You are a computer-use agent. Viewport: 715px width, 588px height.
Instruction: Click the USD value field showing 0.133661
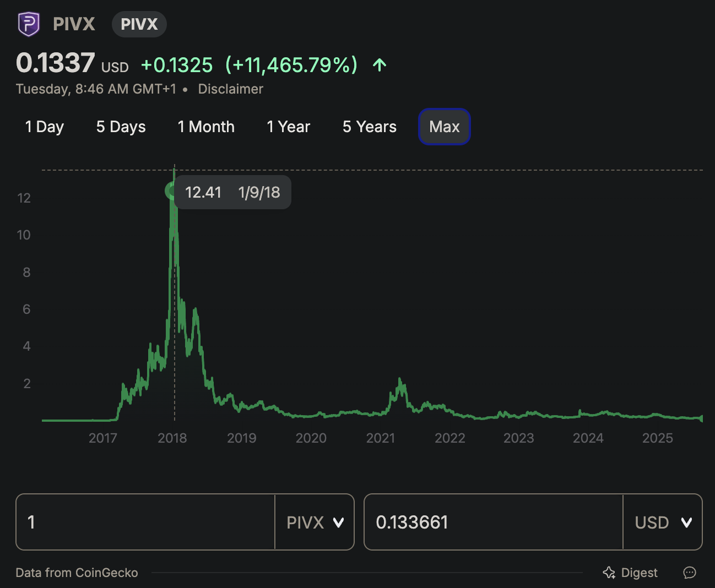tap(494, 522)
